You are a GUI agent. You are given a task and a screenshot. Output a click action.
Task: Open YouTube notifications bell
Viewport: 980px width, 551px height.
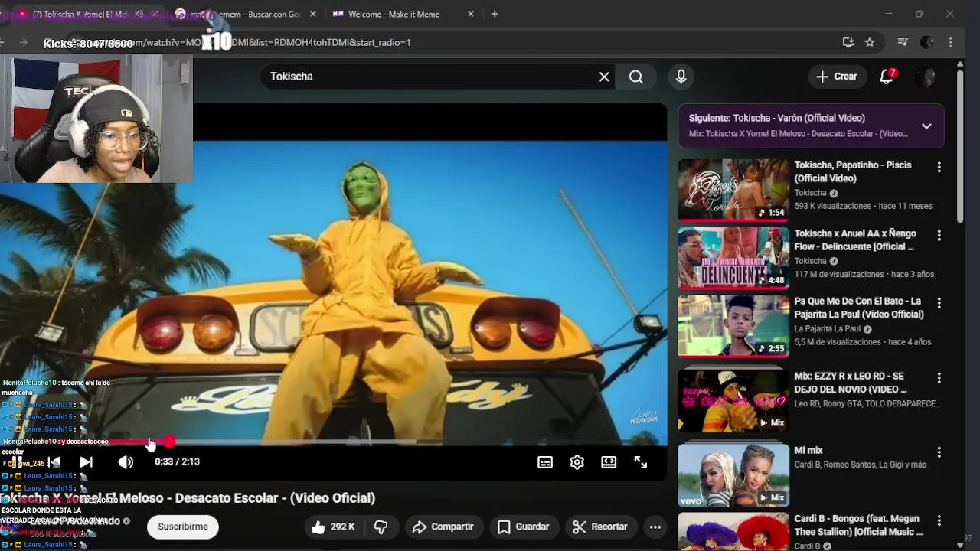[x=887, y=77]
